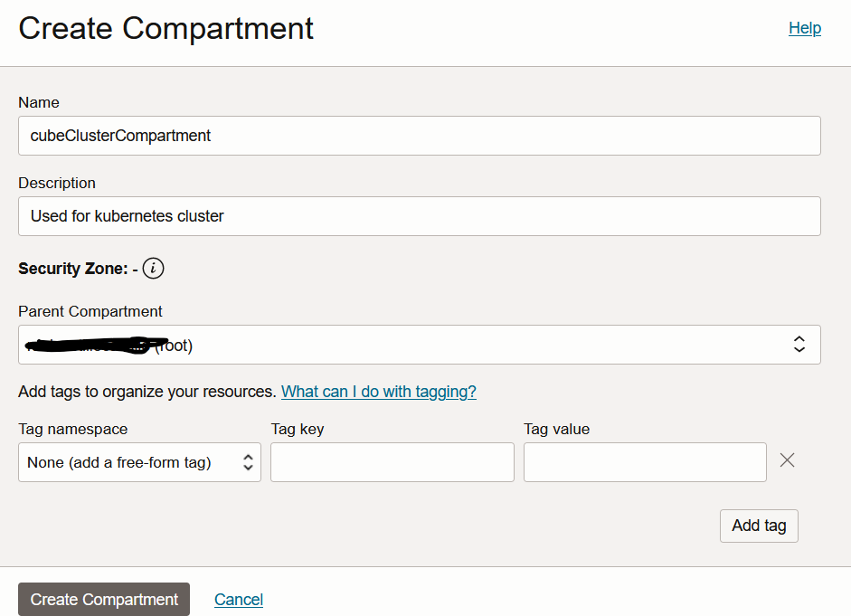Click the 'Tag namespace' label
The image size is (851, 616).
coord(73,429)
